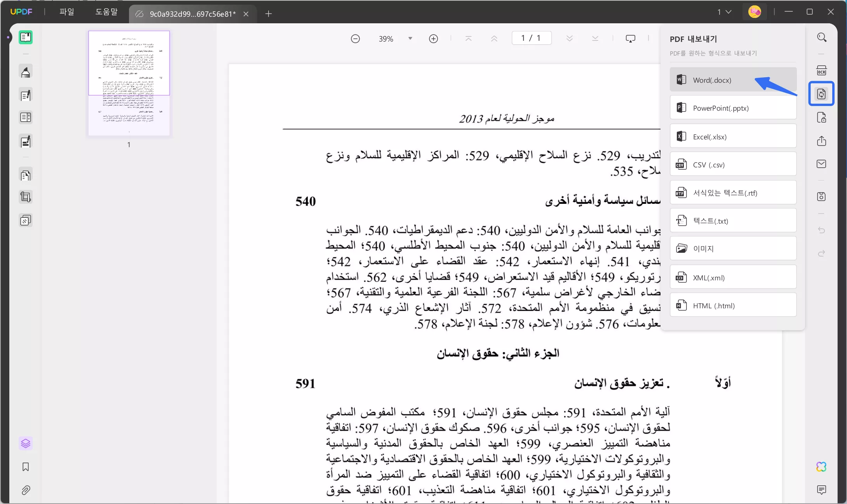Open the page extraction tool icon
The width and height of the screenshot is (847, 504).
[26, 176]
